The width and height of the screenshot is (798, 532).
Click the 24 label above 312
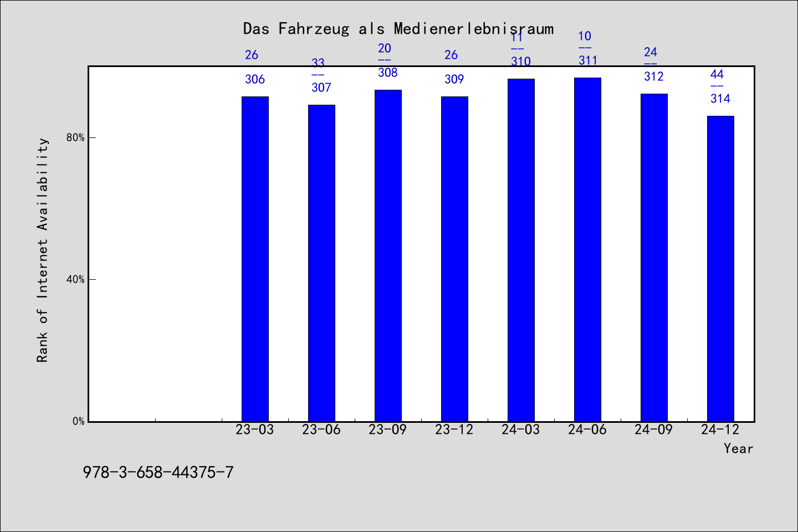(x=651, y=52)
